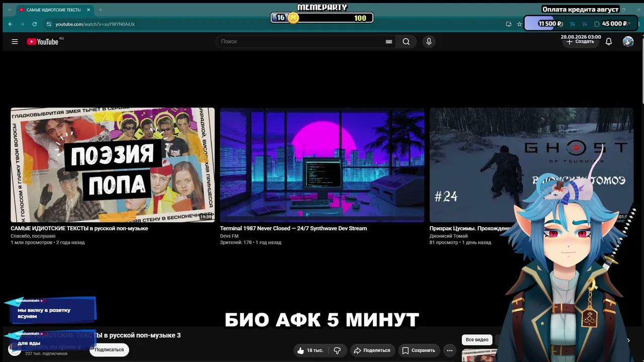View site information icon in address bar
Screen dimensions: 644x362
[48, 24]
